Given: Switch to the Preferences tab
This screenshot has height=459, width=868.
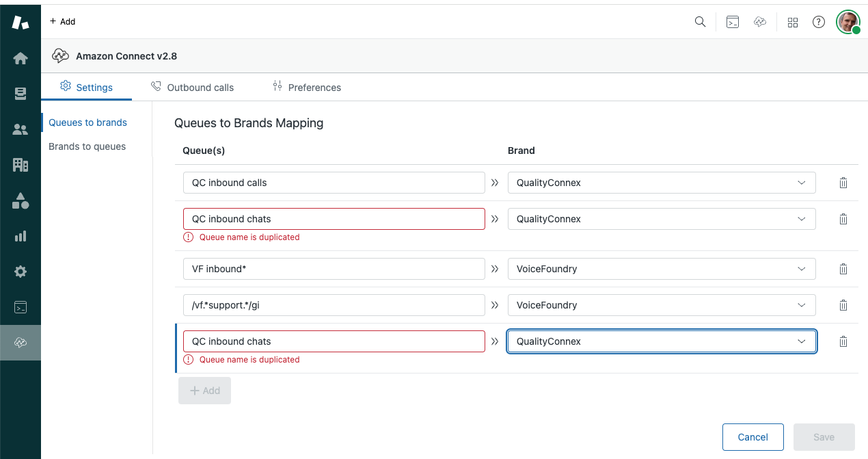Looking at the screenshot, I should [x=306, y=88].
